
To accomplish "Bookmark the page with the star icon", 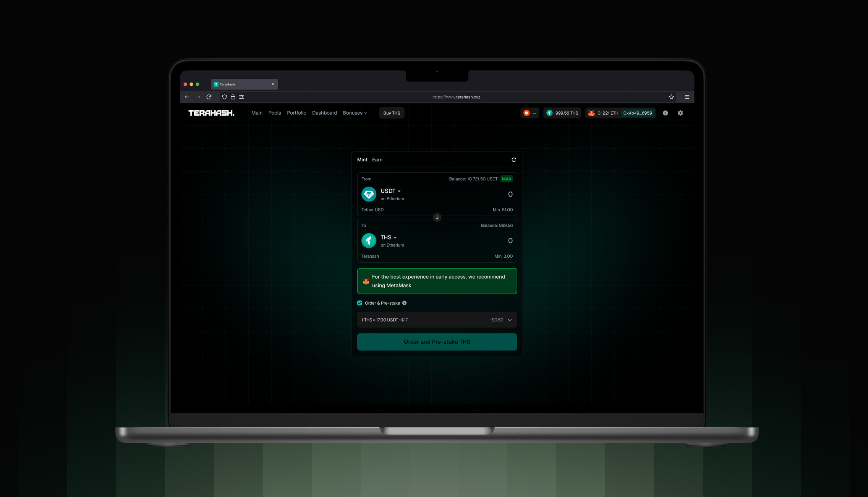I will (671, 97).
